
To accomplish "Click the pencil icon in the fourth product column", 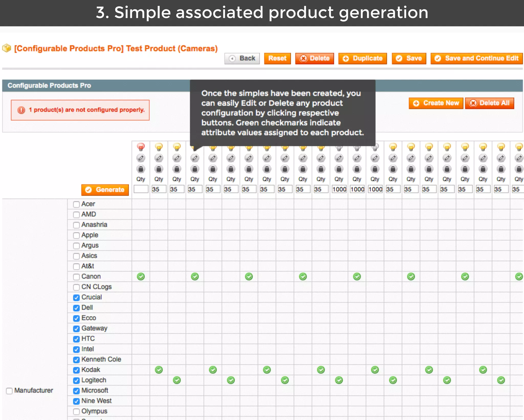I will (x=195, y=158).
